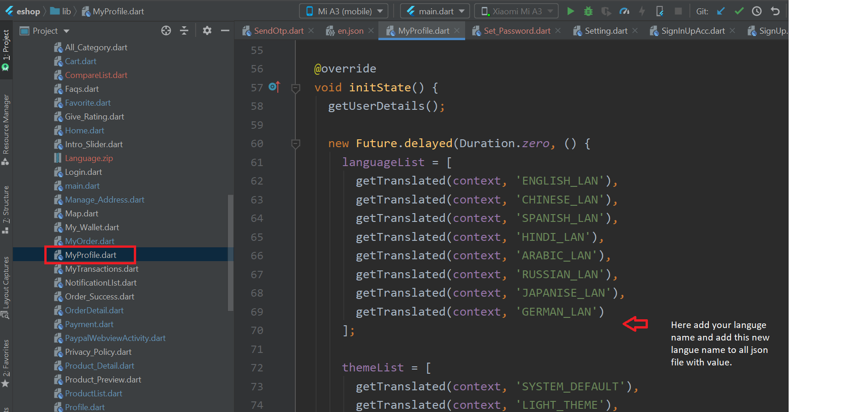
Task: Revert changes using the Git rollback icon
Action: click(775, 11)
